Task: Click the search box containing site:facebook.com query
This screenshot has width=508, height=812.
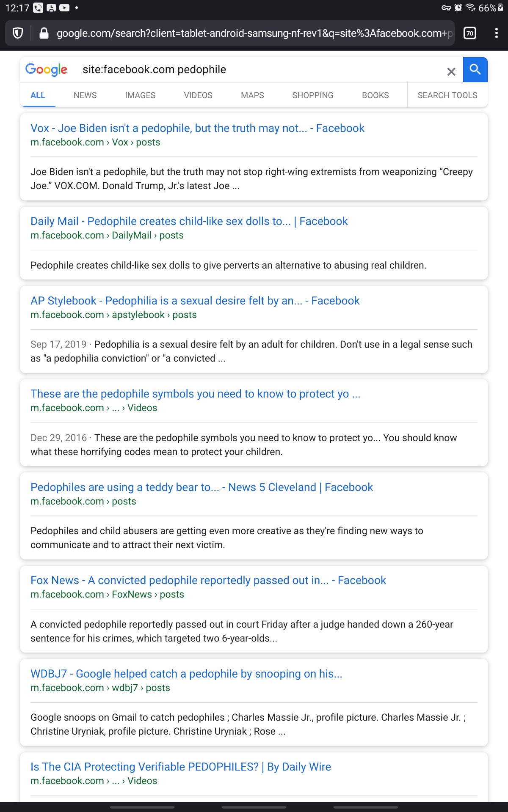Action: pyautogui.click(x=258, y=70)
